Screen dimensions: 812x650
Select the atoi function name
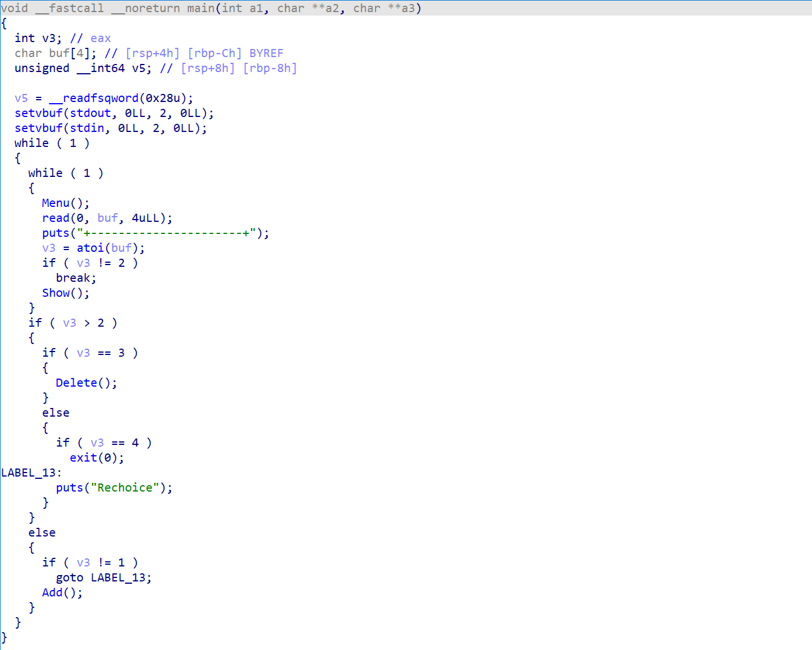[90, 248]
